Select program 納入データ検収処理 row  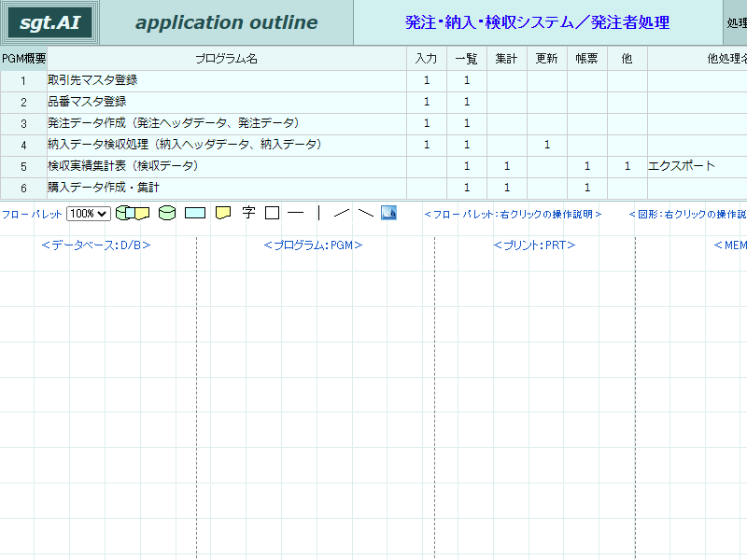pyautogui.click(x=227, y=145)
